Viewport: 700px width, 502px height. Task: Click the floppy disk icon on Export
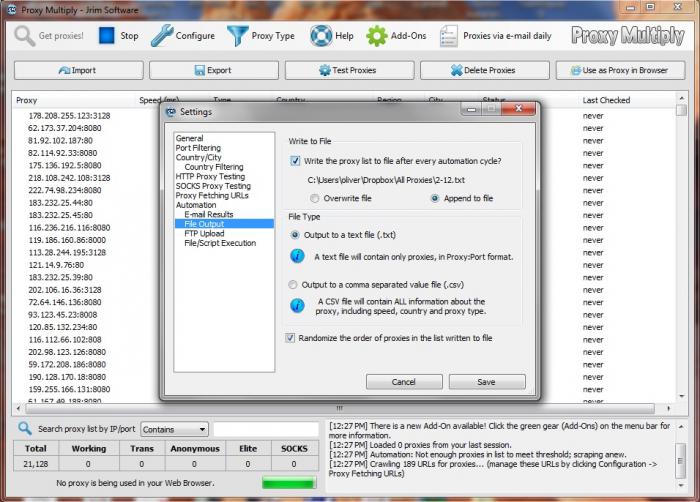pyautogui.click(x=200, y=70)
